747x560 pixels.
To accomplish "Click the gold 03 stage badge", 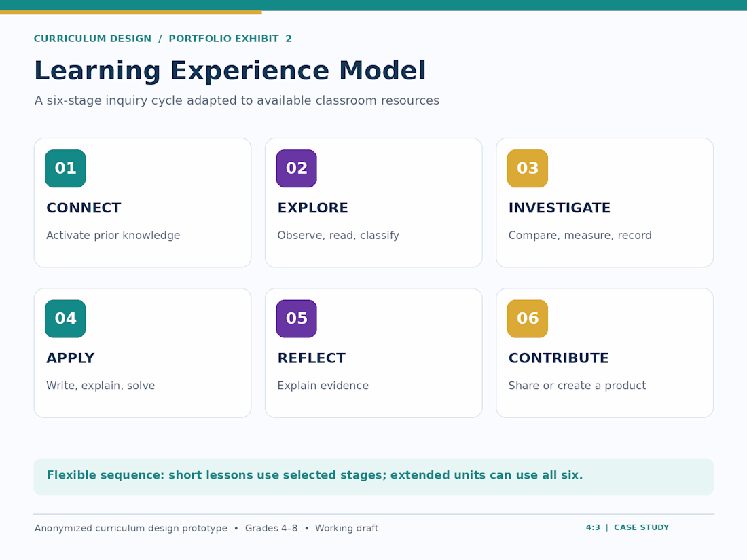I will point(528,168).
